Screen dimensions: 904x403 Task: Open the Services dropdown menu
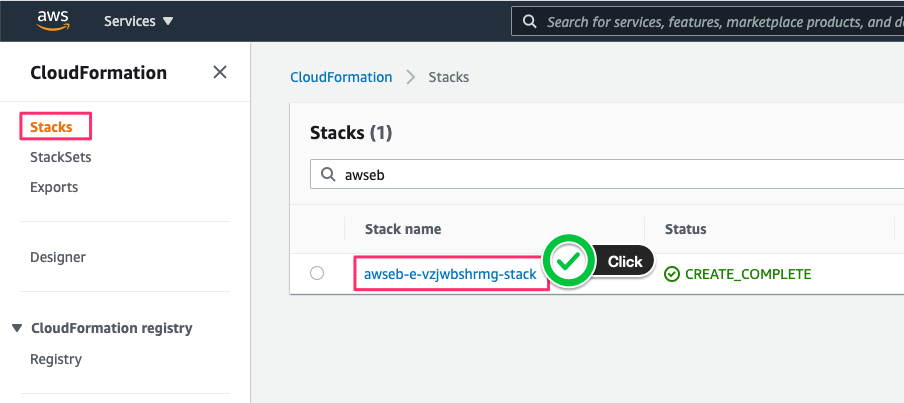138,21
